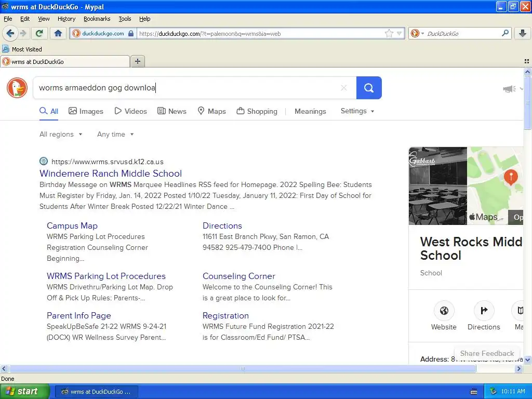
Task: Open Windemere Ranch Middle School result
Action: coord(111,174)
